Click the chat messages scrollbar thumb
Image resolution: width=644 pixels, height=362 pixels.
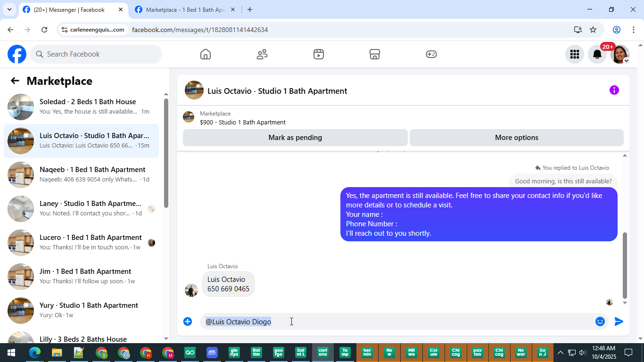(625, 265)
